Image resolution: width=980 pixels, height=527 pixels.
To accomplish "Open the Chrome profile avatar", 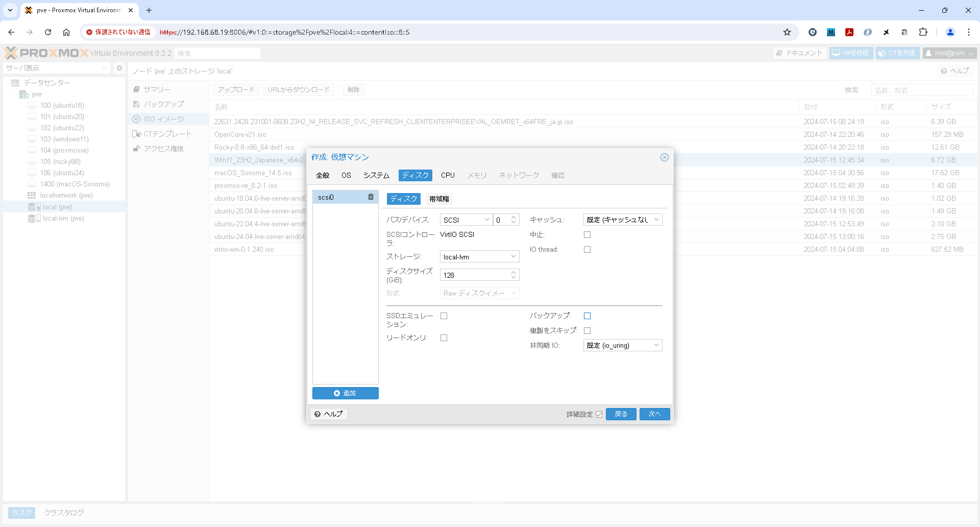I will 950,32.
